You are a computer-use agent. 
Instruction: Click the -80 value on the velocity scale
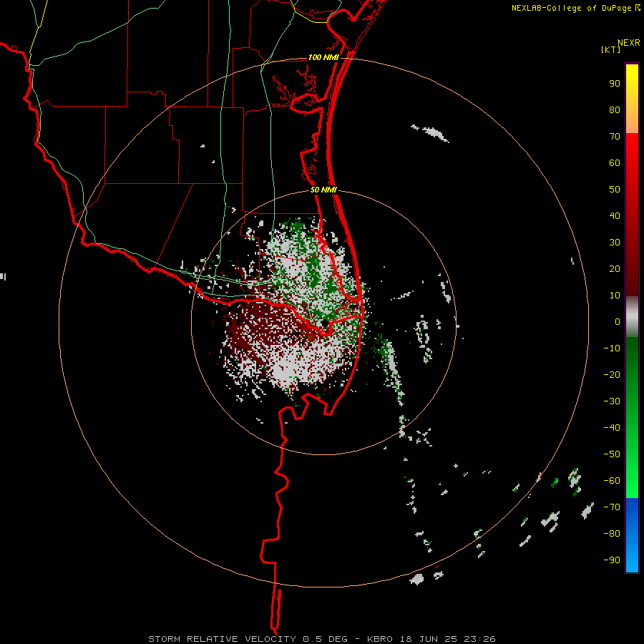click(612, 534)
